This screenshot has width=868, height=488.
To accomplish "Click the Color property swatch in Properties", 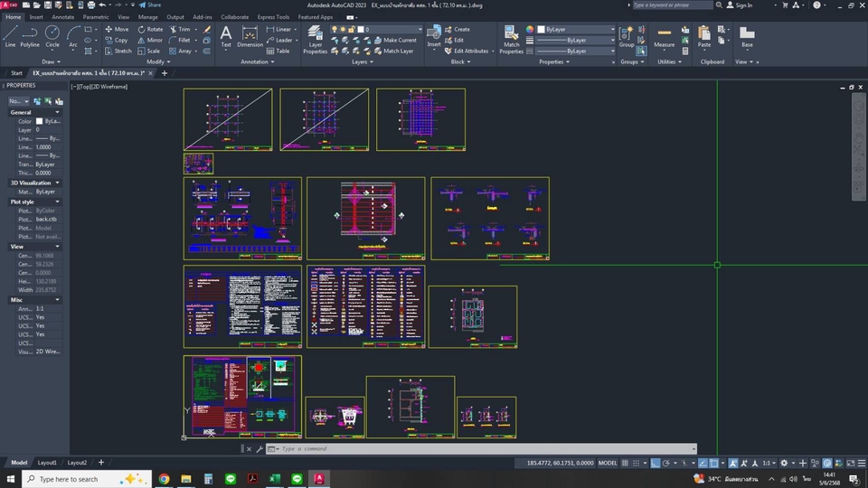I will (39, 121).
